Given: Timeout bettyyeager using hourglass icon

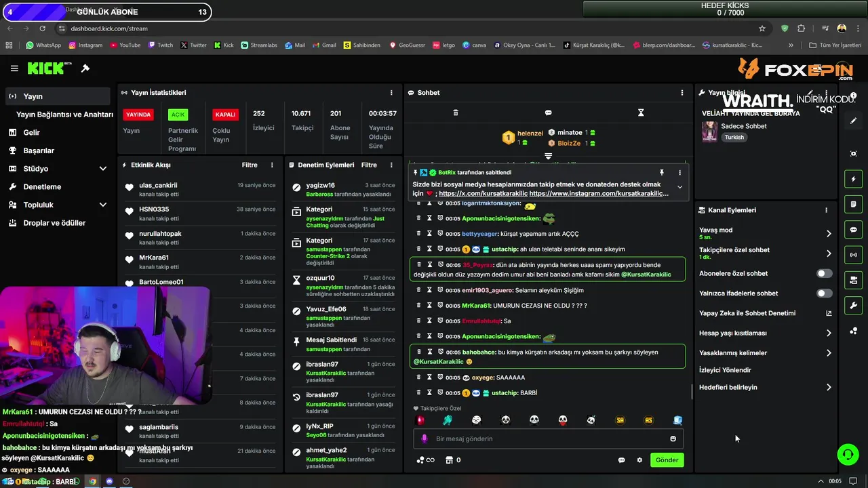Looking at the screenshot, I should [x=429, y=234].
